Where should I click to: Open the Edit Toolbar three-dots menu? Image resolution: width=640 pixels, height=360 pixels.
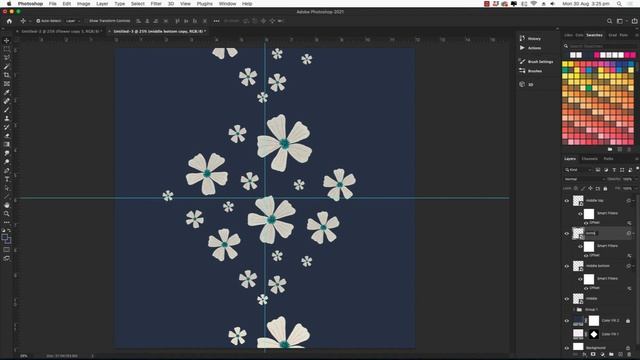coord(7,222)
